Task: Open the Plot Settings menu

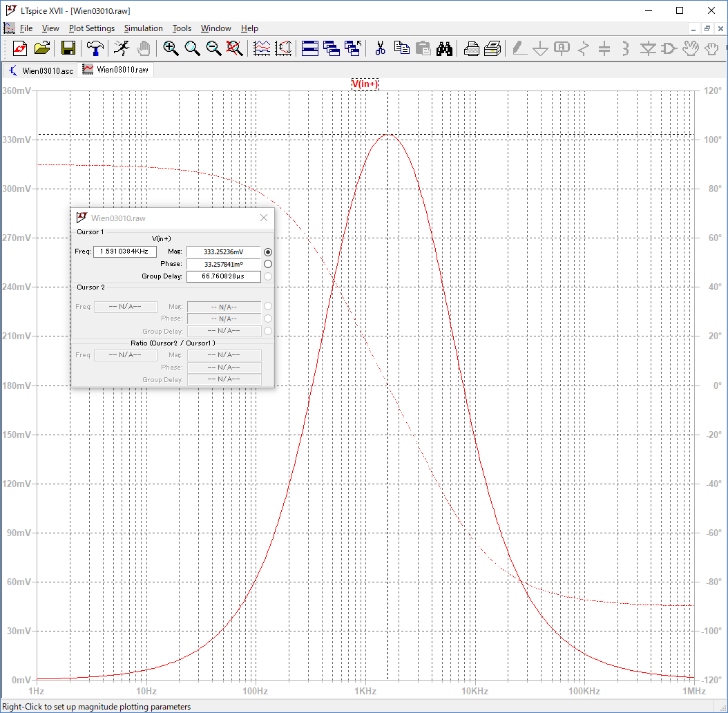Action: point(92,28)
